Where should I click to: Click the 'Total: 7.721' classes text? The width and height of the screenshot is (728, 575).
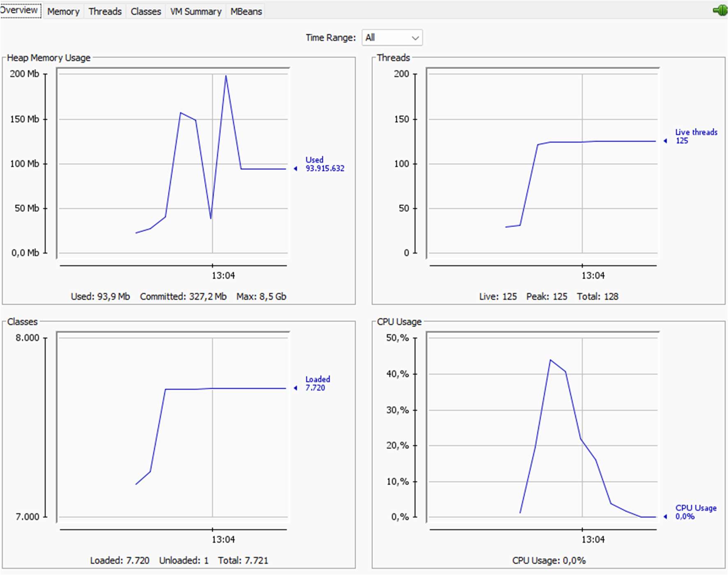point(243,560)
